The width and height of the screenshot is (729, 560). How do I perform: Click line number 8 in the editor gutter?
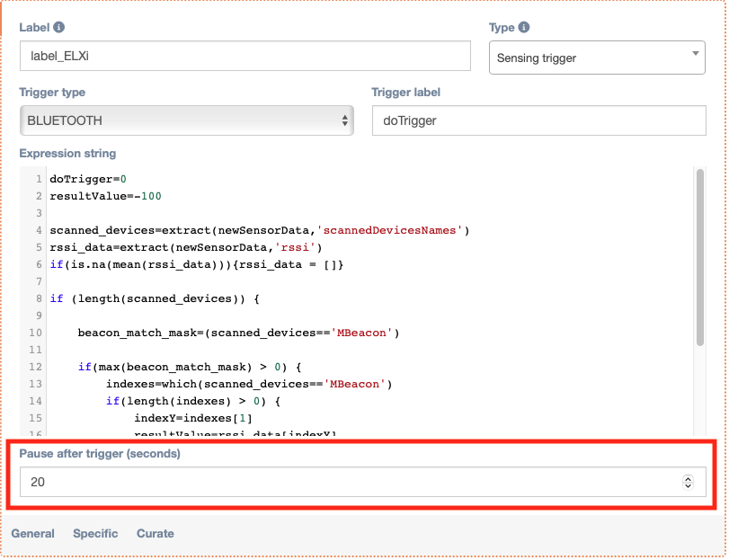pos(39,298)
